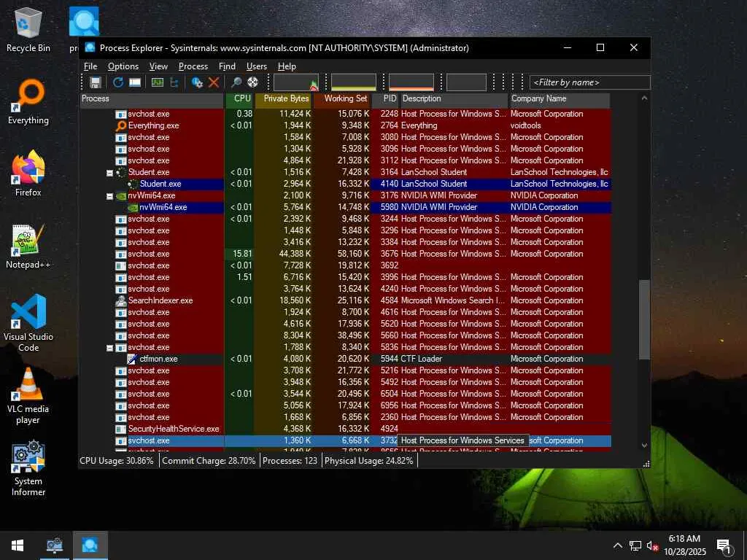747x560 pixels.
Task: Open the File menu
Action: 90,66
